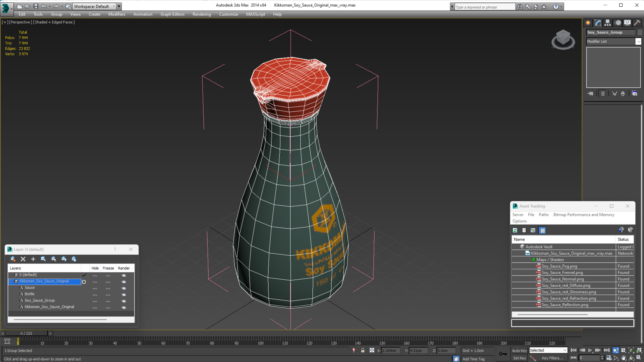This screenshot has height=362, width=644.
Task: Open Paths menu in Asset Tracking
Action: click(544, 214)
